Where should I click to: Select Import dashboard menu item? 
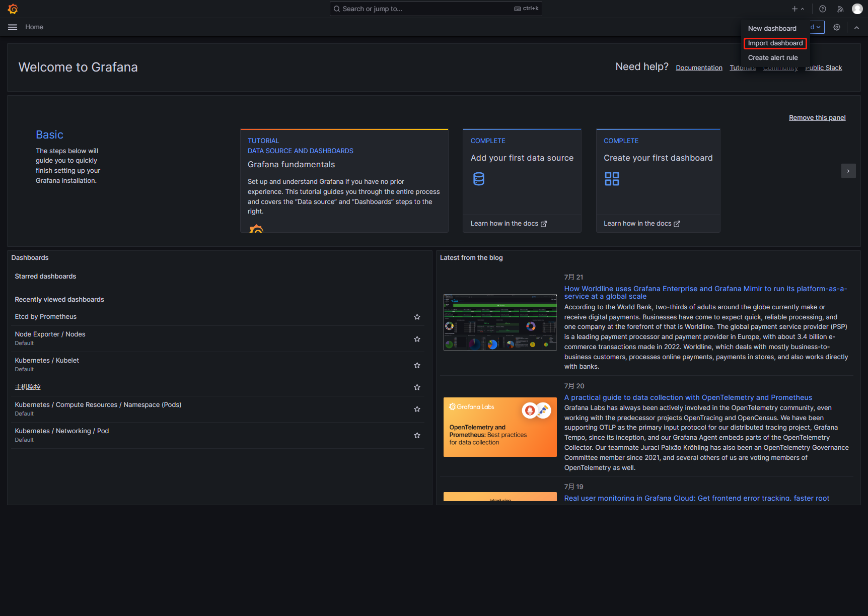click(x=775, y=43)
